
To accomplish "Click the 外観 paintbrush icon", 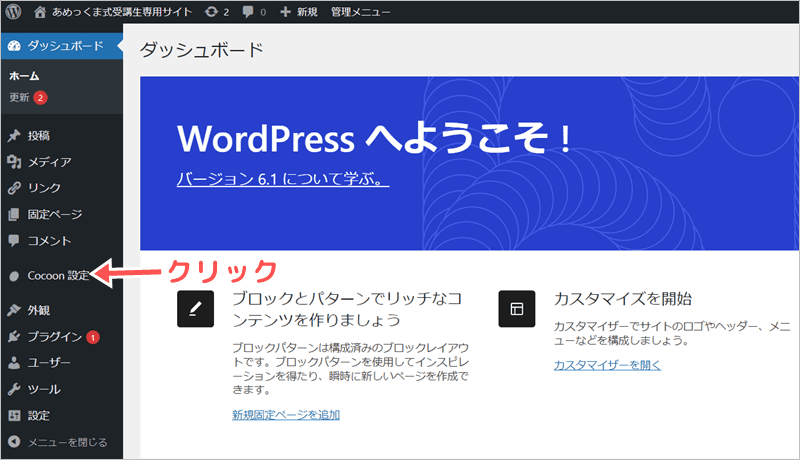I will coord(14,310).
